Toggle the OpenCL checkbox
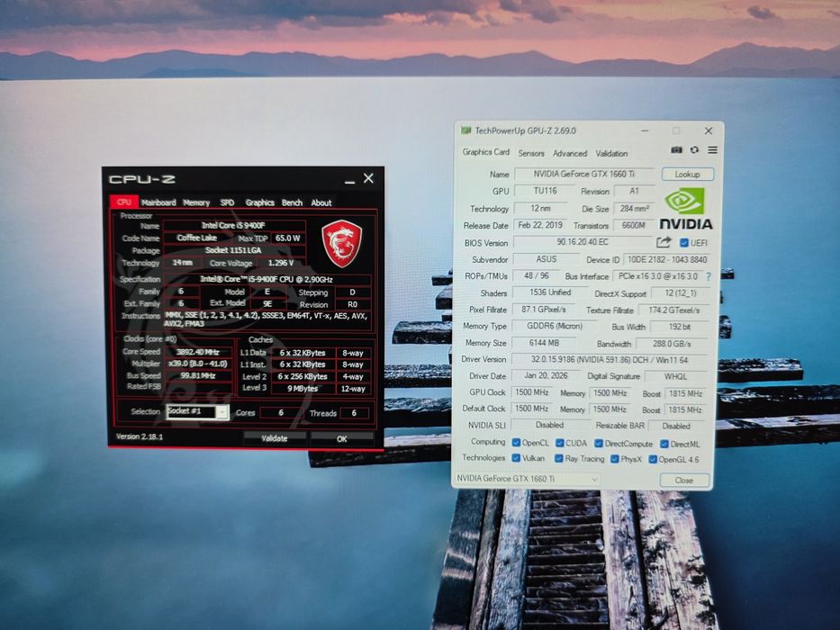 coord(516,443)
